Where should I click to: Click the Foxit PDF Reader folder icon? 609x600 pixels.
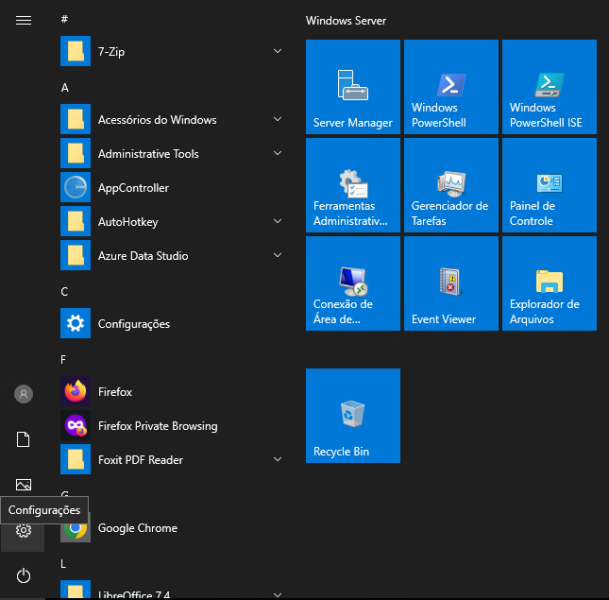75,459
